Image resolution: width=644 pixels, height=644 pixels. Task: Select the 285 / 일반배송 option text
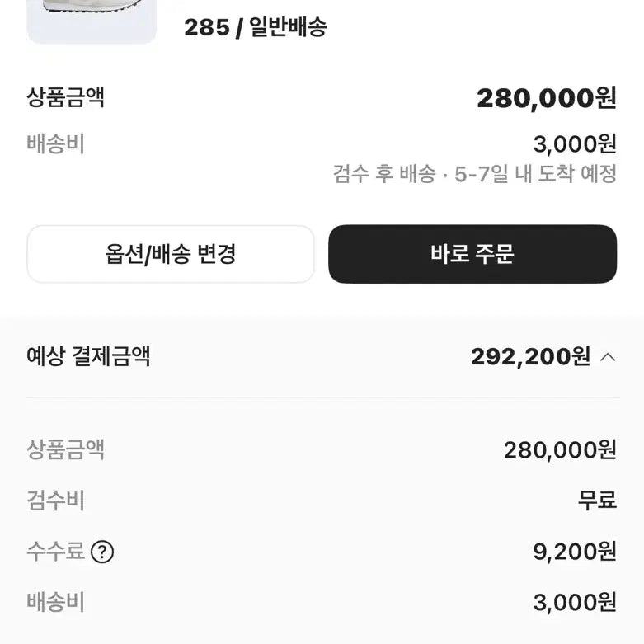(x=256, y=27)
